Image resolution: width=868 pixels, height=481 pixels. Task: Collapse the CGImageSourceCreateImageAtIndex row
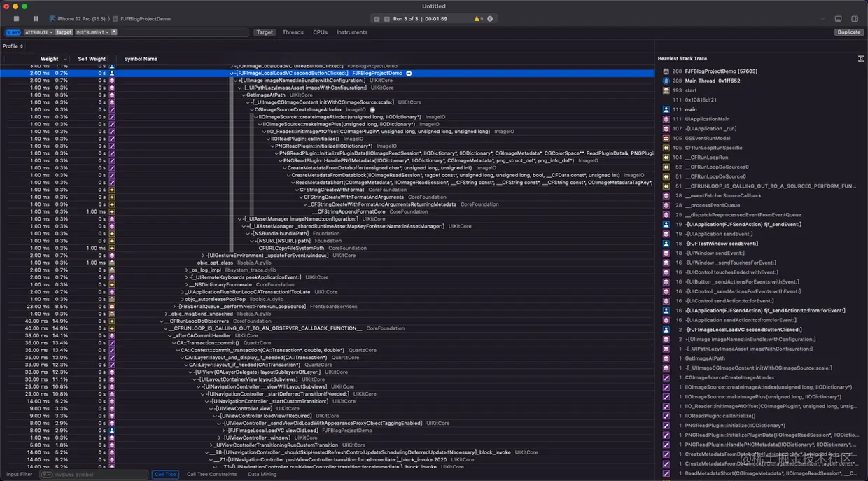point(253,109)
